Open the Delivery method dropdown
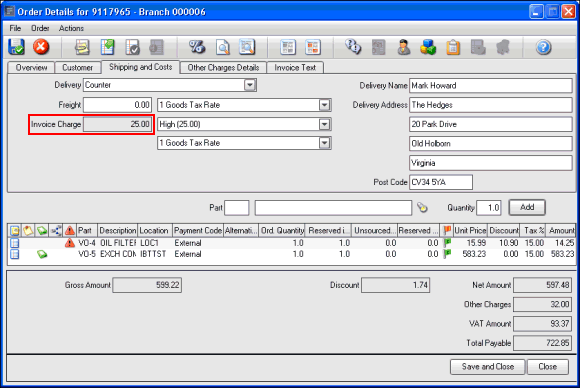Viewport: 580px width, 388px height. click(x=250, y=85)
